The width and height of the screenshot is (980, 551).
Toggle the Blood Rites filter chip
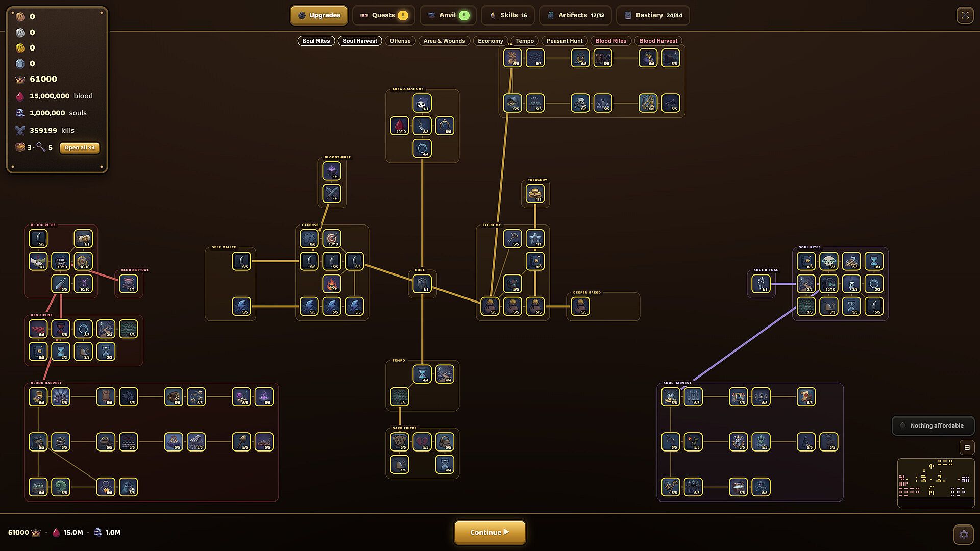611,41
